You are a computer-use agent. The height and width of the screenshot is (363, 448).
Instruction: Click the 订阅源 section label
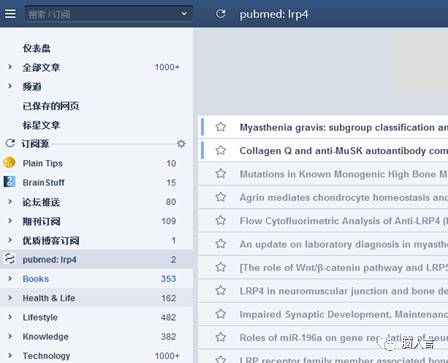tap(35, 144)
